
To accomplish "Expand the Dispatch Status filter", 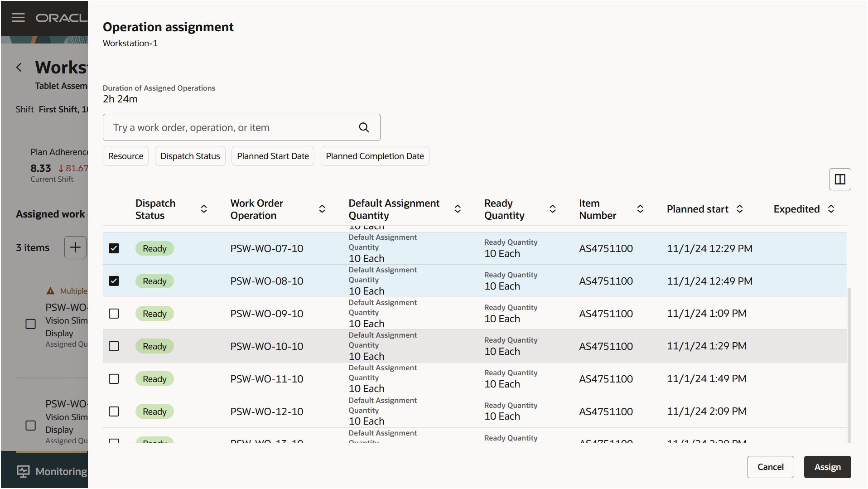I will (x=190, y=156).
